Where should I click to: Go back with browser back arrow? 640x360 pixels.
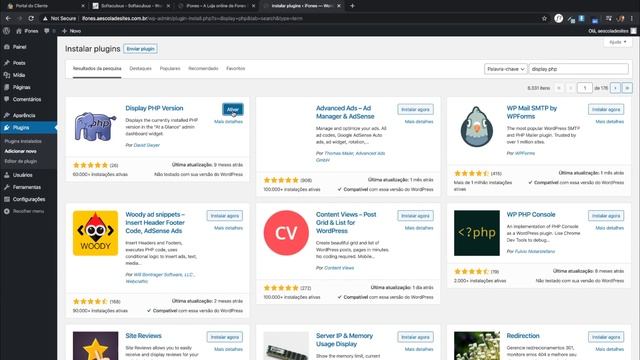tap(8, 18)
